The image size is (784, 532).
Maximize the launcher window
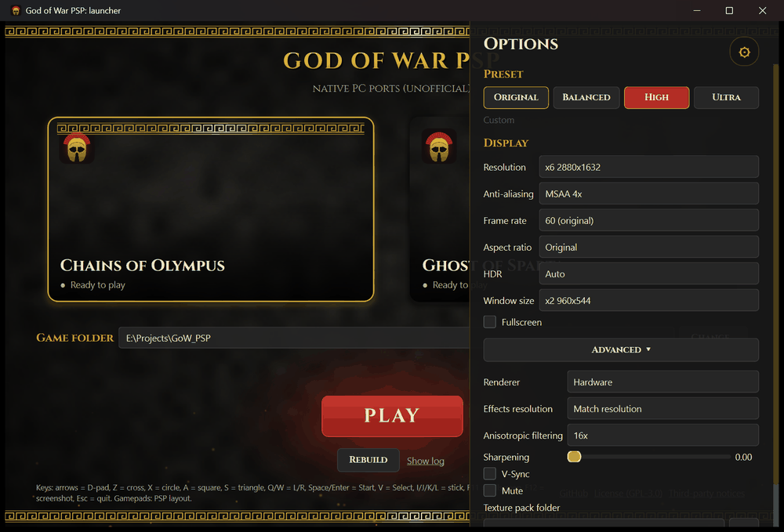point(729,10)
